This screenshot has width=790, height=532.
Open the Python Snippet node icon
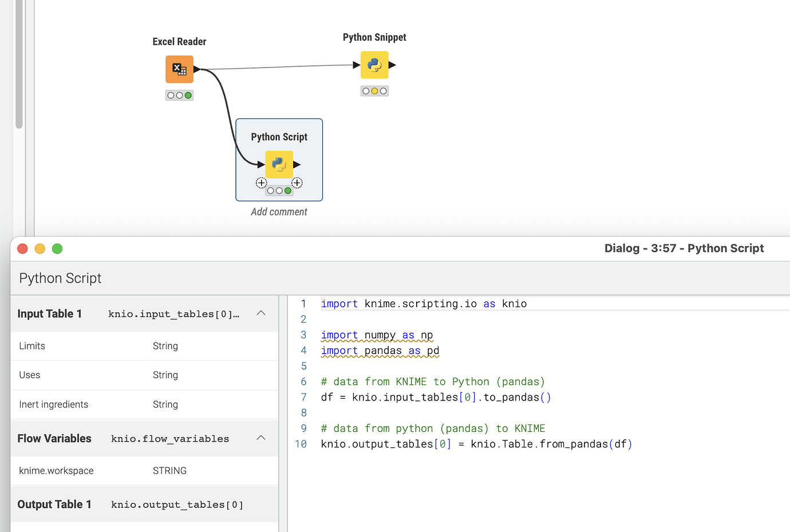[x=374, y=65]
